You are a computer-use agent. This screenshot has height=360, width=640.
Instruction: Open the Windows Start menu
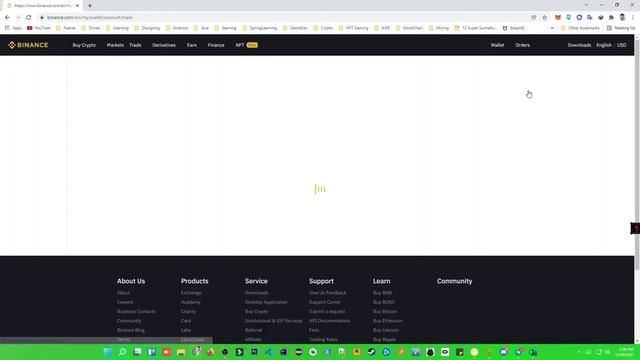[x=107, y=352]
